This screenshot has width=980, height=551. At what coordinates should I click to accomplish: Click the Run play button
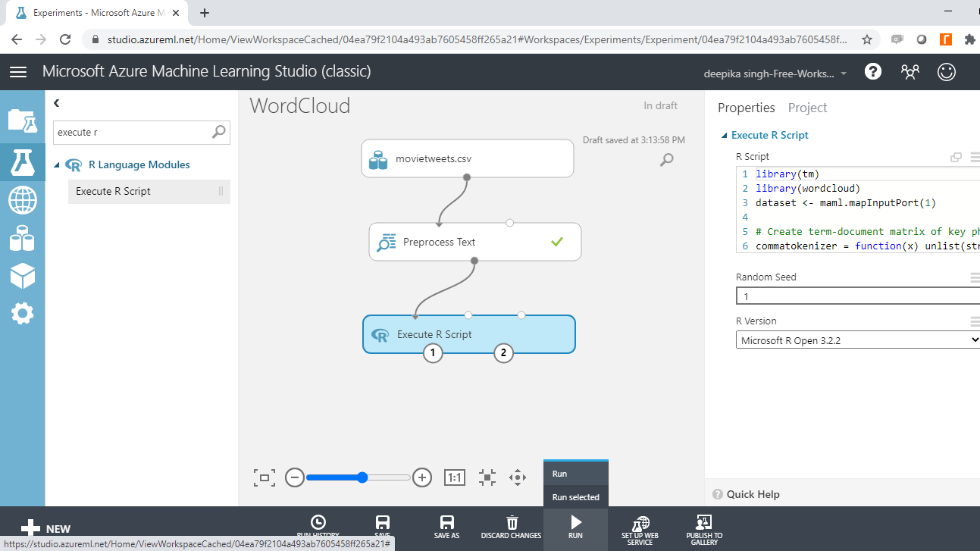[x=575, y=528]
